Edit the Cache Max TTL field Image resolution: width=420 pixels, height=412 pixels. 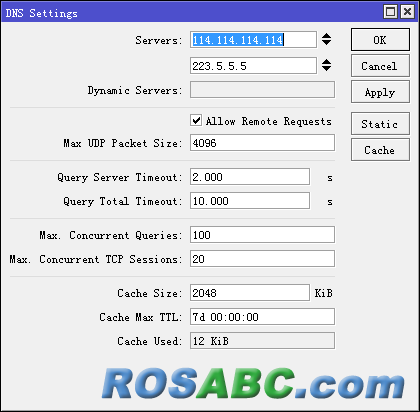[262, 317]
